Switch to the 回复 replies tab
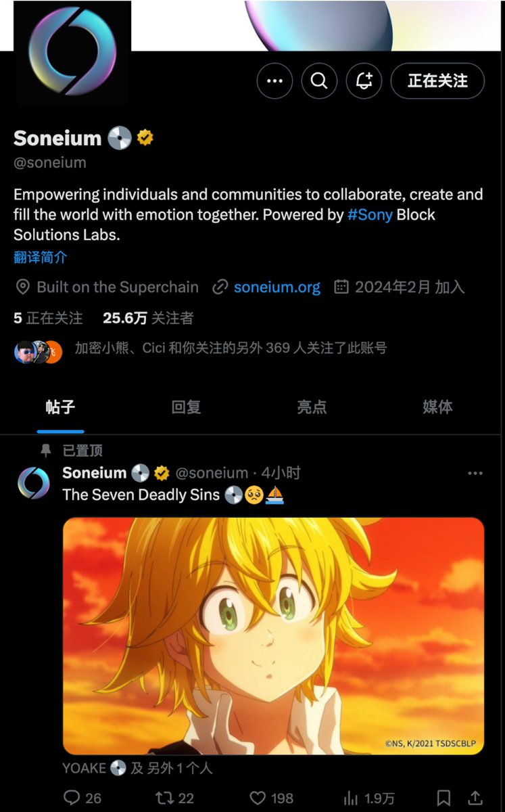 186,407
